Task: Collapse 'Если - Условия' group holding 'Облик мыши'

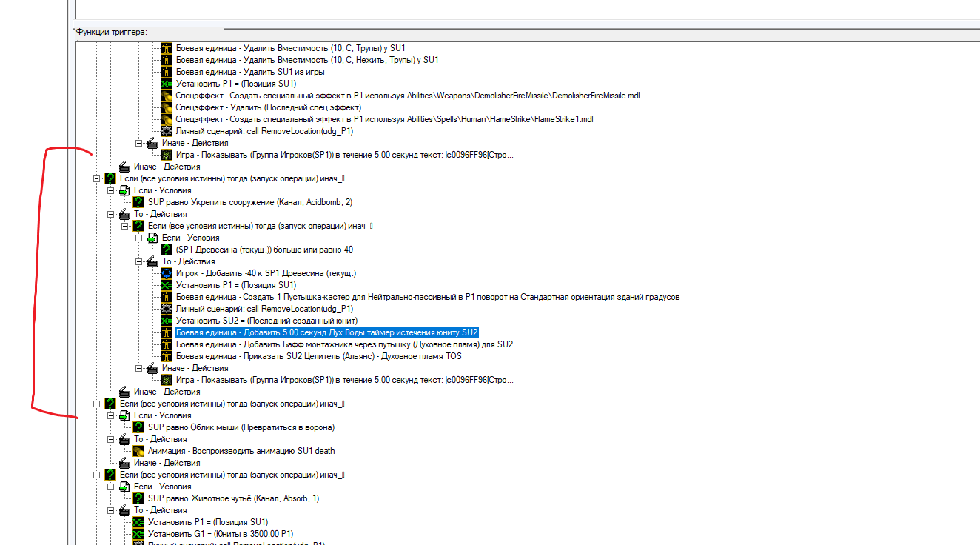Action: click(x=110, y=415)
